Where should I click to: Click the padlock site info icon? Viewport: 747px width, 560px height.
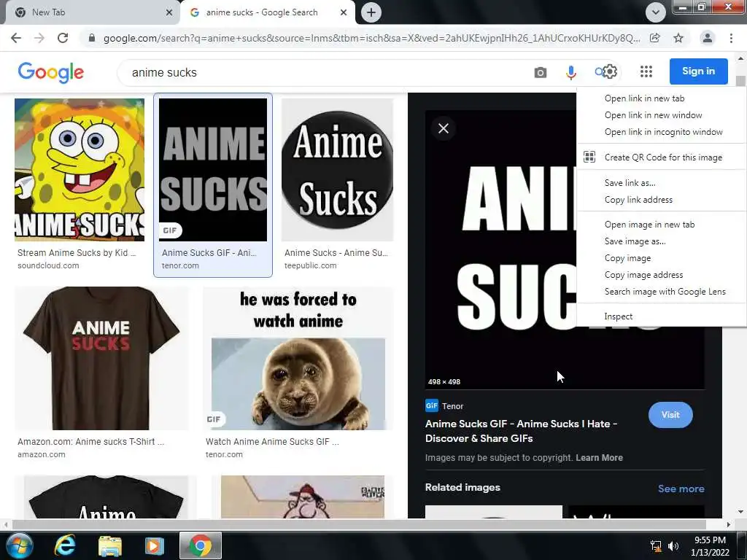coord(92,38)
